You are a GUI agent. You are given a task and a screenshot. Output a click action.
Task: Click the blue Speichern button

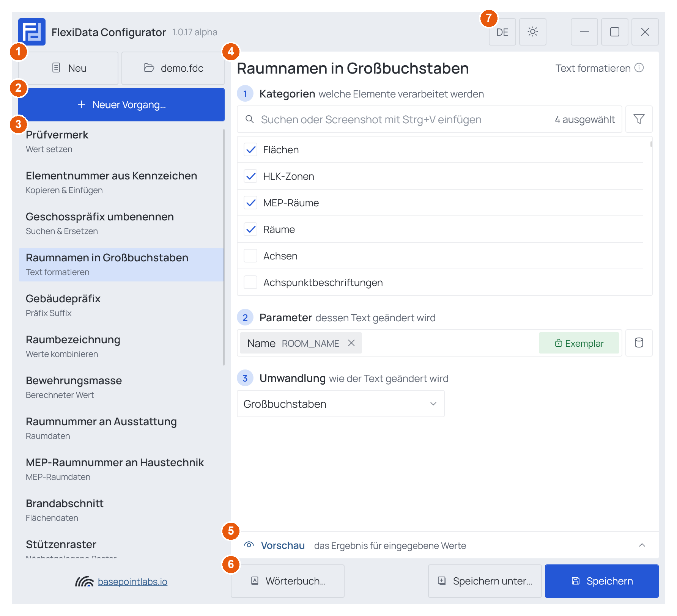(602, 581)
